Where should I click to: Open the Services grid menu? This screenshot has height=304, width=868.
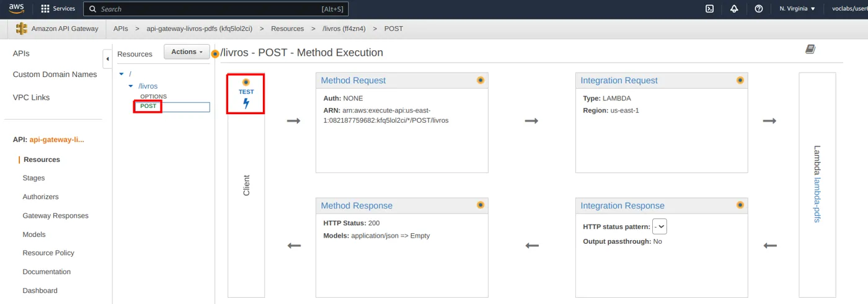click(x=58, y=9)
